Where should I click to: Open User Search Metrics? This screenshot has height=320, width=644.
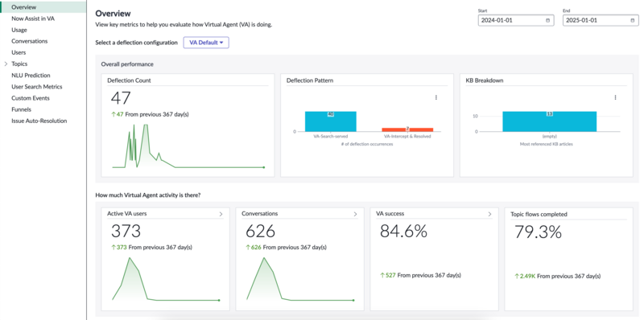37,87
